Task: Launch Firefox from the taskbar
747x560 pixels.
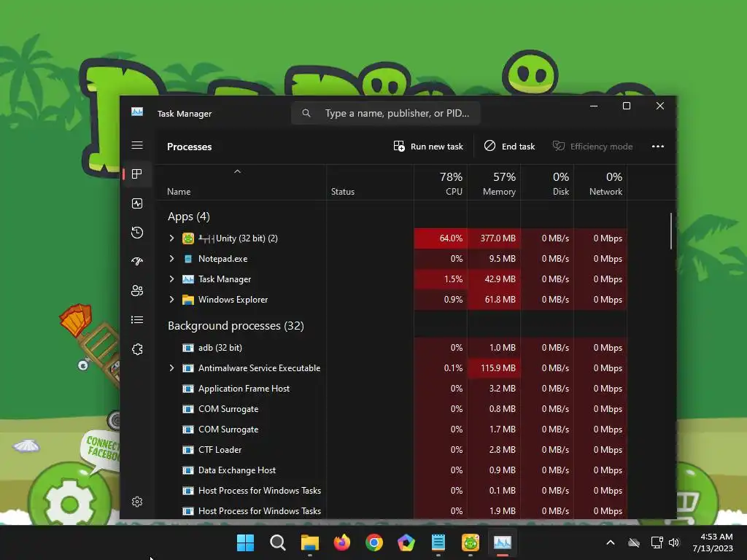Action: coord(341,542)
